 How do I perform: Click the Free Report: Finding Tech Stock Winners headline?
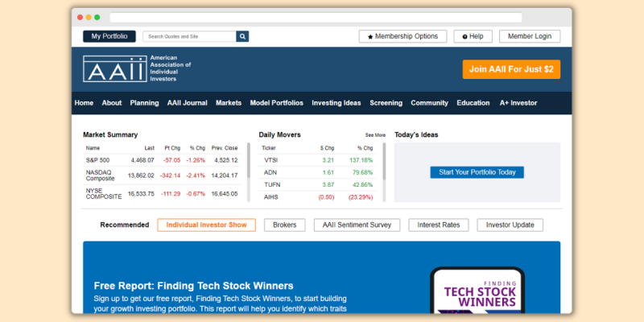(x=193, y=286)
